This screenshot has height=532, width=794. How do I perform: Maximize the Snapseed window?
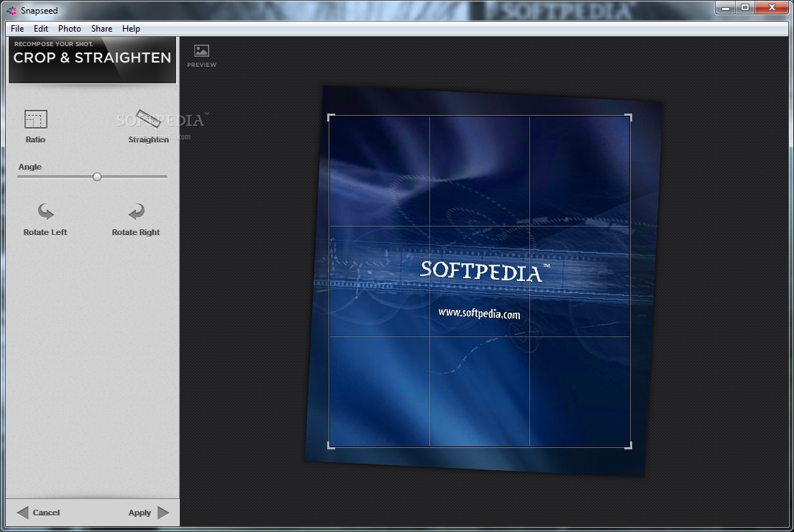[x=745, y=8]
